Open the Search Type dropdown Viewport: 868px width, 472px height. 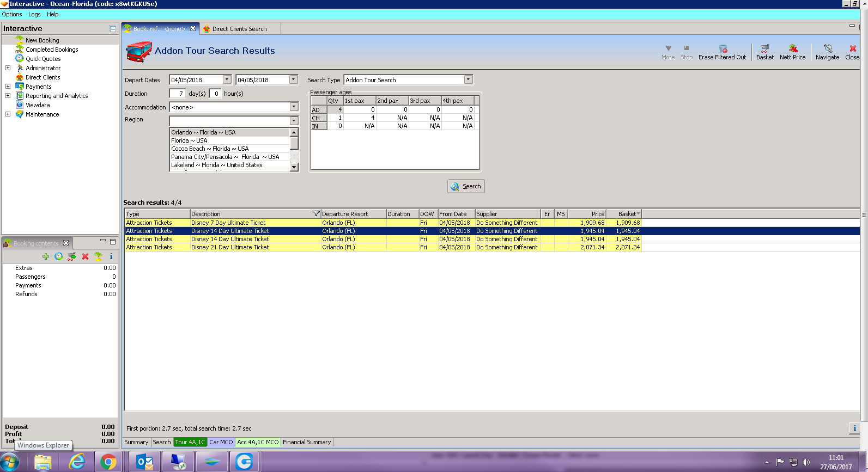tap(468, 79)
